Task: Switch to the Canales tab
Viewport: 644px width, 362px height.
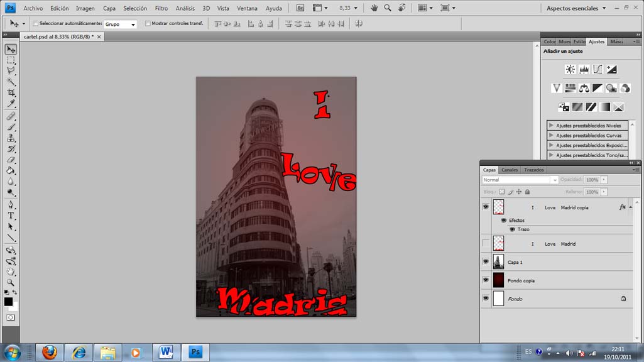Action: [x=510, y=170]
